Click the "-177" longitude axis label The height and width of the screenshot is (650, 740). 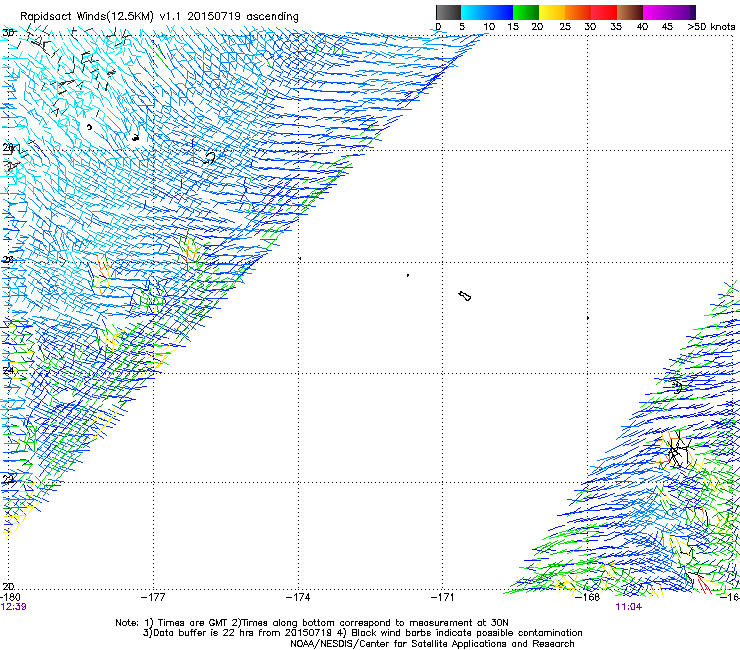[153, 597]
